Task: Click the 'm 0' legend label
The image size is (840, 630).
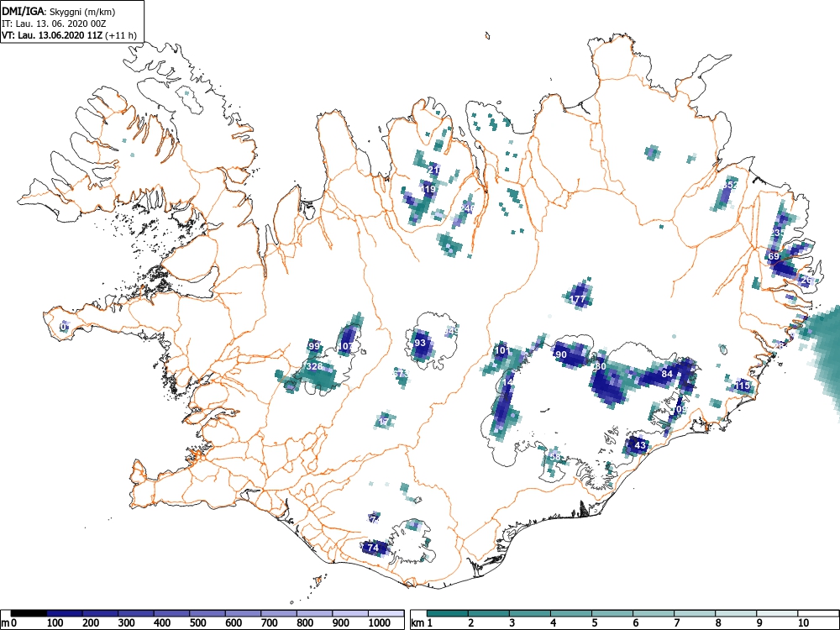Action: (9, 622)
